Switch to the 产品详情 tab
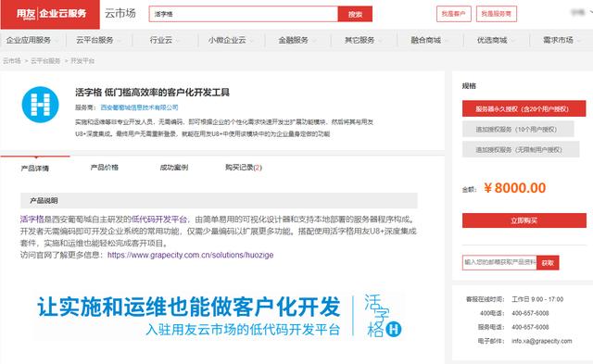This screenshot has height=364, width=593. 35,169
